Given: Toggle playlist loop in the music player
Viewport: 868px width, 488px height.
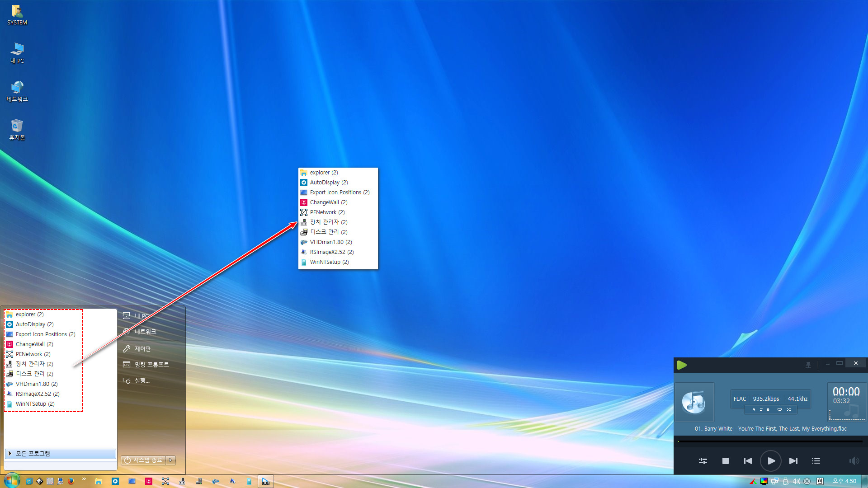Looking at the screenshot, I should click(779, 409).
